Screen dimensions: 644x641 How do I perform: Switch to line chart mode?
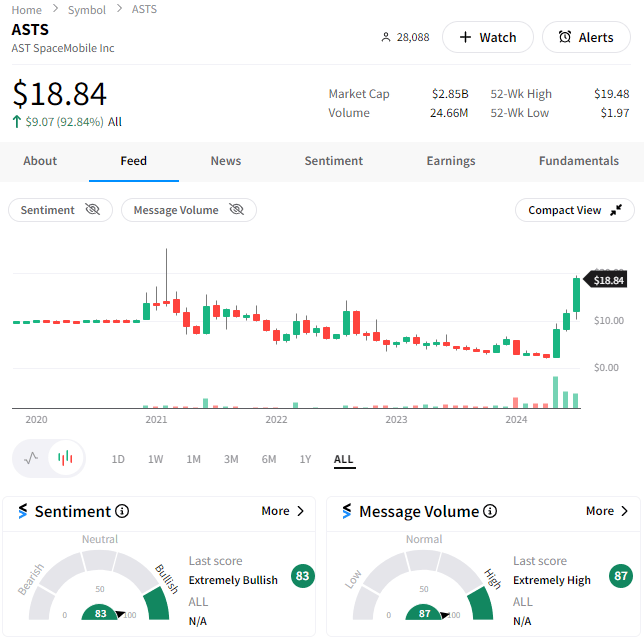coord(31,458)
